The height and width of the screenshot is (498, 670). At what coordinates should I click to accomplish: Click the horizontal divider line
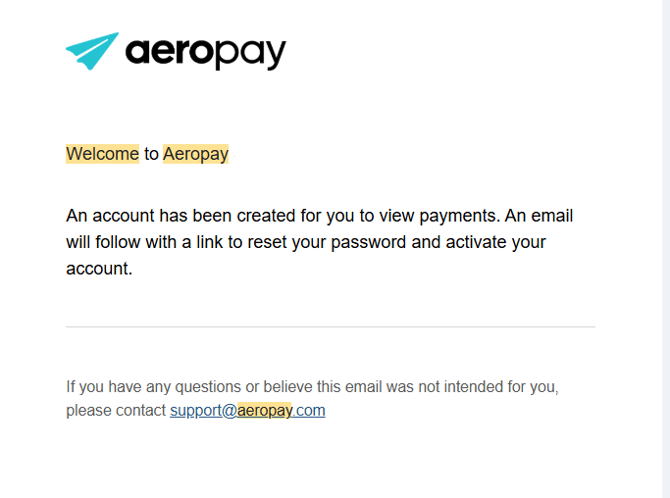pyautogui.click(x=330, y=327)
